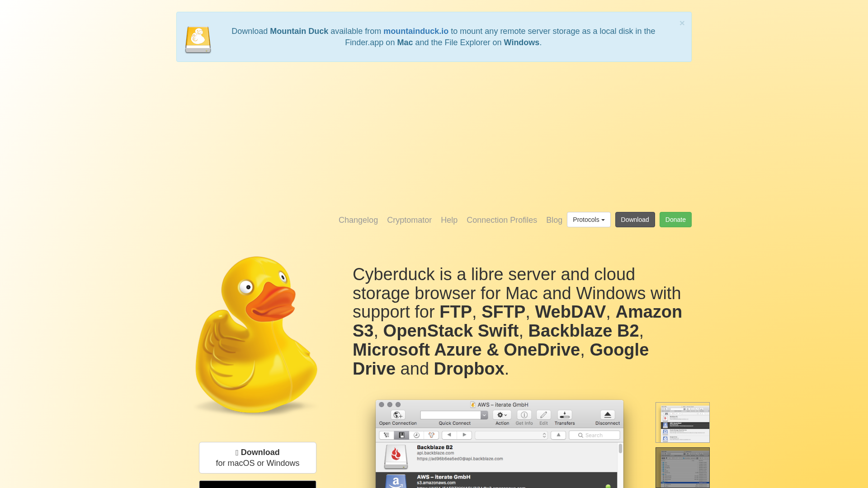Open the SFTP protocol link in the headline

coord(503,312)
